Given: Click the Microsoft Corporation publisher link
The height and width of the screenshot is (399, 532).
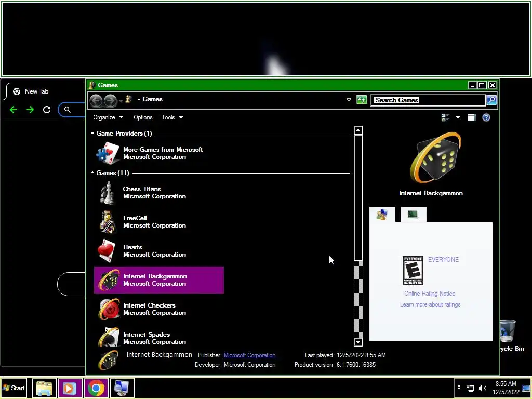Looking at the screenshot, I should 249,355.
